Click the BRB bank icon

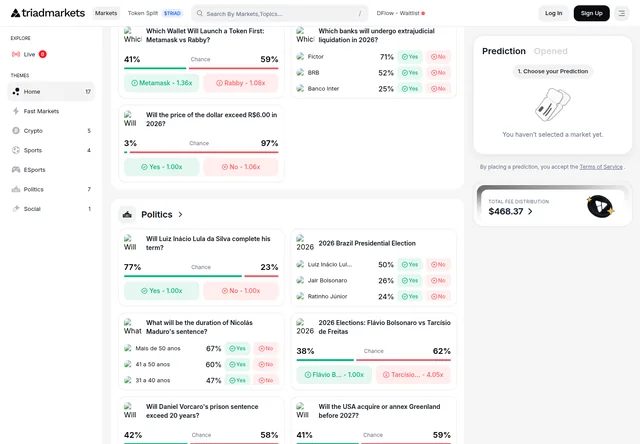point(300,72)
